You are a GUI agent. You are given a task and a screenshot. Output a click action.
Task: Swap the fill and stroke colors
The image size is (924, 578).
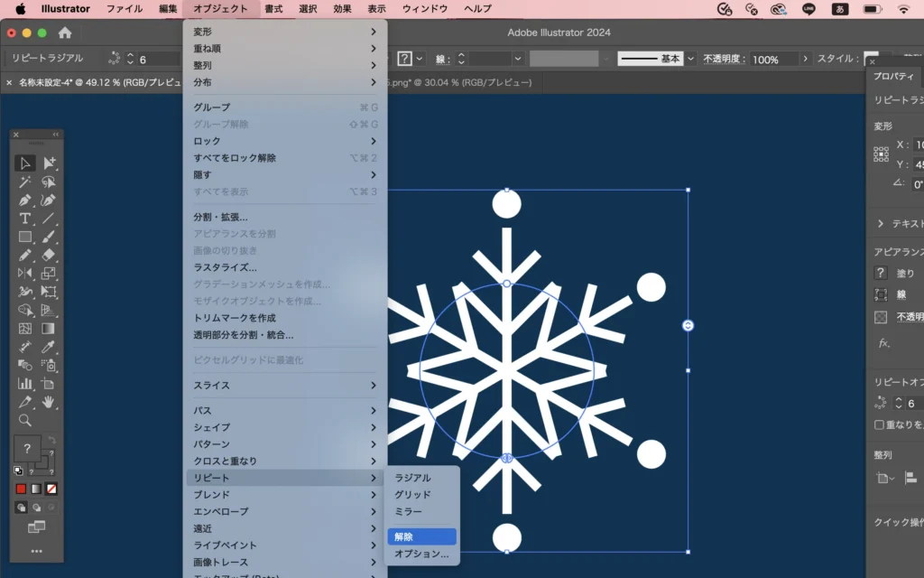[x=51, y=439]
